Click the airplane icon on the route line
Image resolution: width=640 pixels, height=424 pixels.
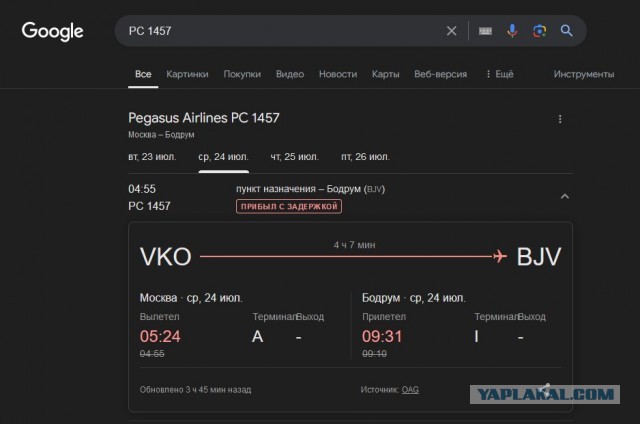500,256
